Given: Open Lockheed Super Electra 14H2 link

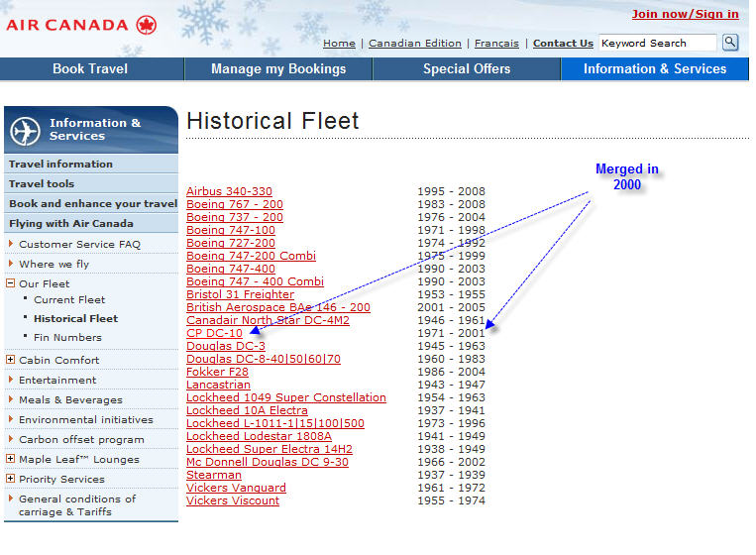Looking at the screenshot, I should click(x=270, y=449).
